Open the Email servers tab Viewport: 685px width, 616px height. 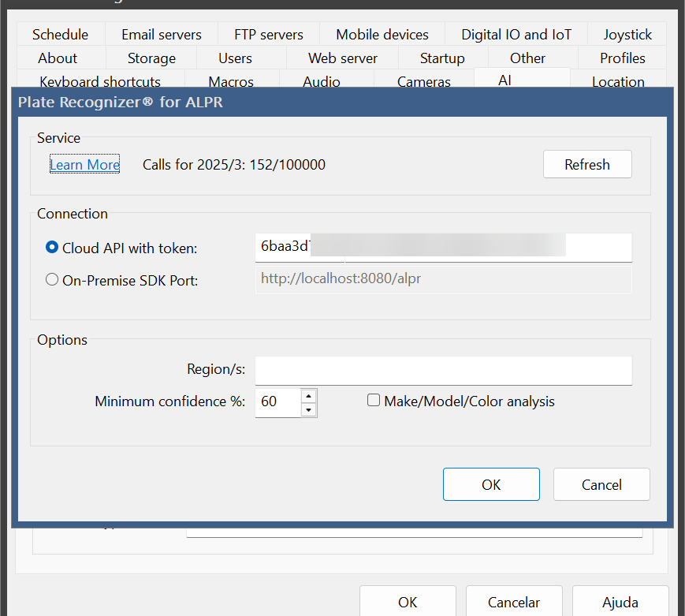point(162,34)
